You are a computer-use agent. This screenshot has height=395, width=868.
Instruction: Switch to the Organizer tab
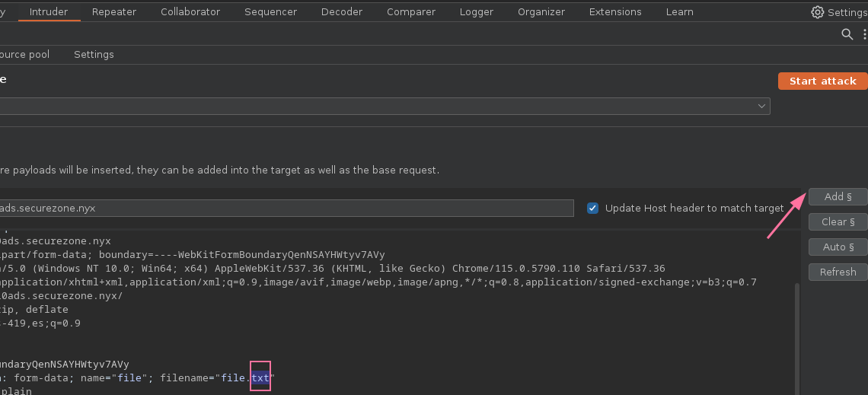point(541,12)
